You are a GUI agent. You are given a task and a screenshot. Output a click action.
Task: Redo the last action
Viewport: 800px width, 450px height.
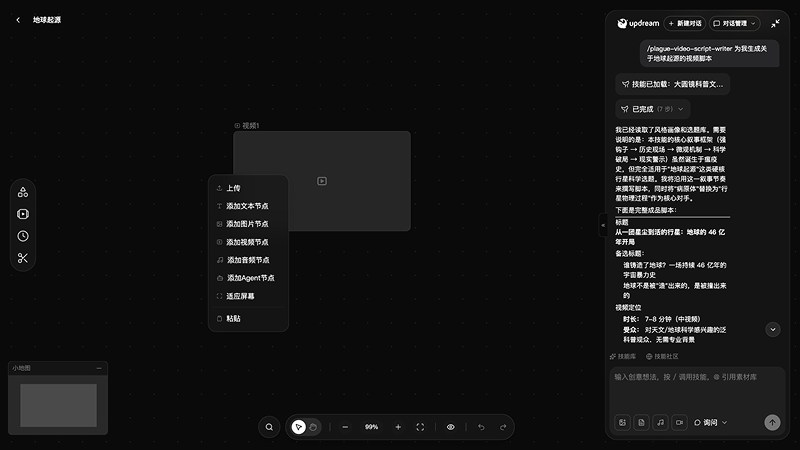503,427
